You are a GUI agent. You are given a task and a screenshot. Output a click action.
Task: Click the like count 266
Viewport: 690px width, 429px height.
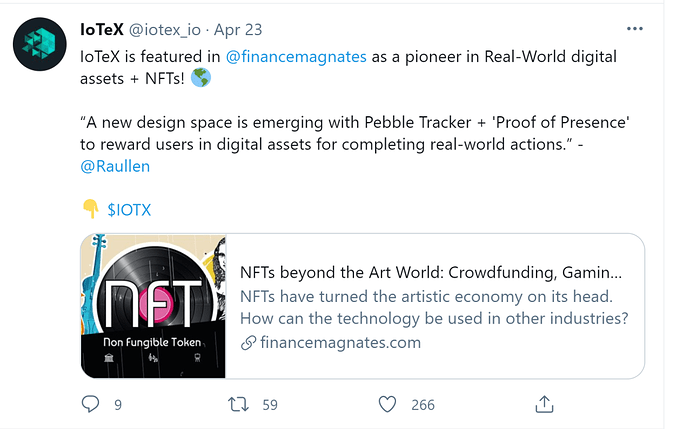coord(423,405)
